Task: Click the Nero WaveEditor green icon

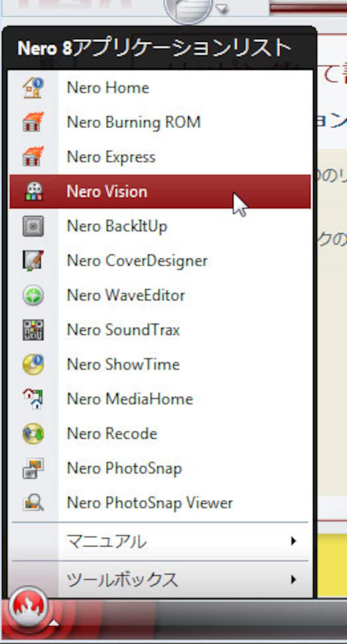Action: (x=33, y=296)
